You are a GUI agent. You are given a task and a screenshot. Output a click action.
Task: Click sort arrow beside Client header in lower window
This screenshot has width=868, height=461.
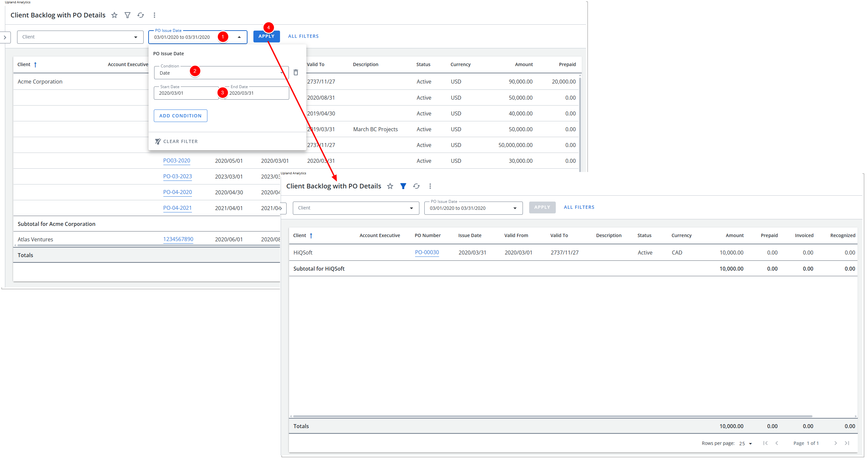(x=311, y=236)
